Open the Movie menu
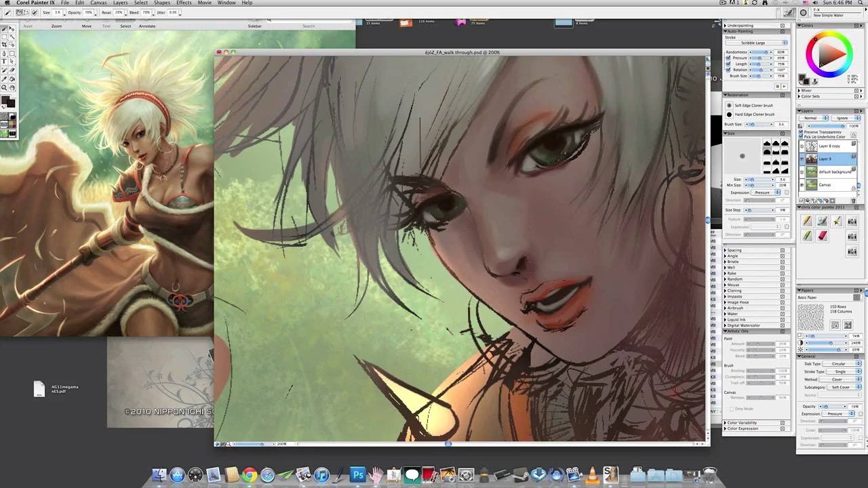This screenshot has height=488, width=868. [204, 3]
